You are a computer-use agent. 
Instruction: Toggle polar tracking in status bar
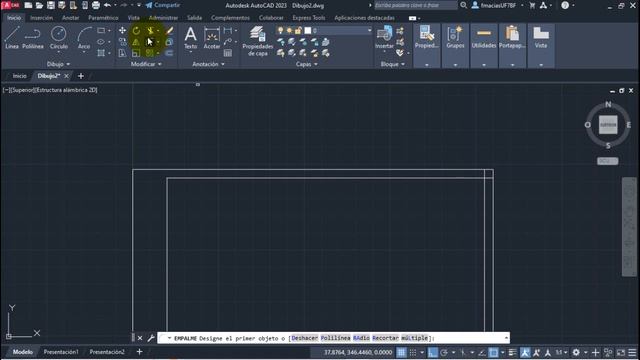pos(444,352)
